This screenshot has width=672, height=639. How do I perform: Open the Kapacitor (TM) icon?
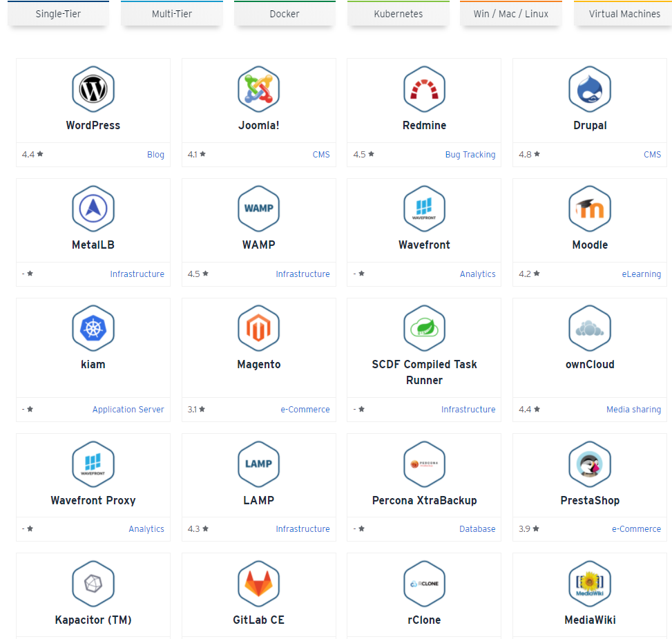coord(93,584)
